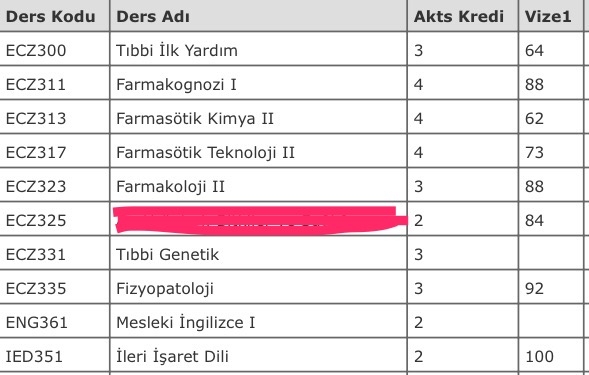Screen dimensions: 589x375
Task: Click Farmasötik Kimya II course name
Action: coord(195,118)
